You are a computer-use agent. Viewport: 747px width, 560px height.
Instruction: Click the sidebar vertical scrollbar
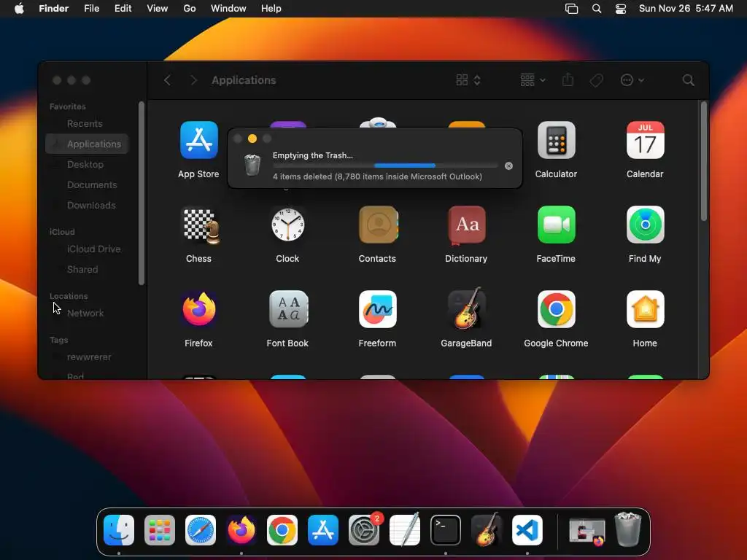click(142, 193)
